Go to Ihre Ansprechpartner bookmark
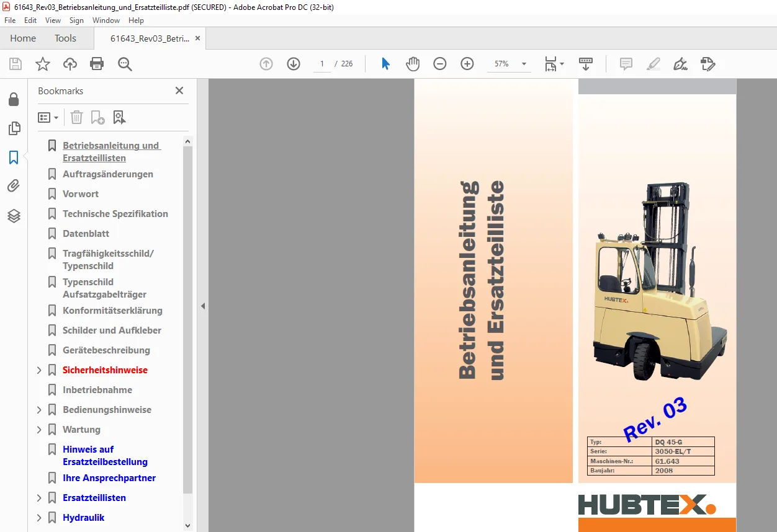This screenshot has width=777, height=532. [x=109, y=478]
